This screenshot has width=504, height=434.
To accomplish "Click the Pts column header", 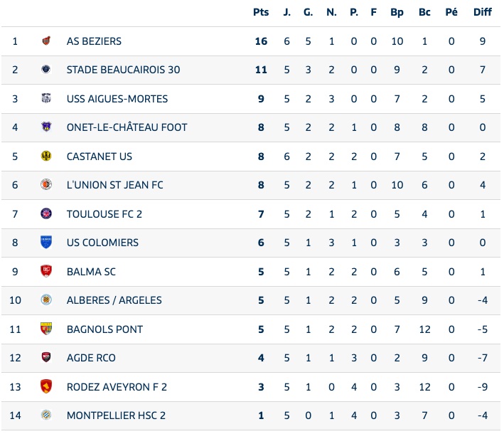I will pos(261,12).
